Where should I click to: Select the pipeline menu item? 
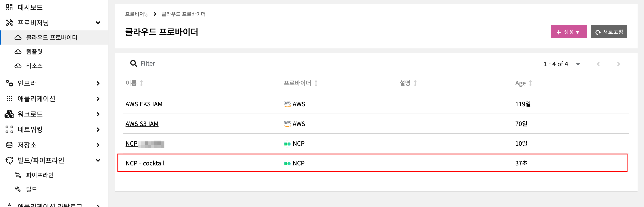tap(40, 175)
